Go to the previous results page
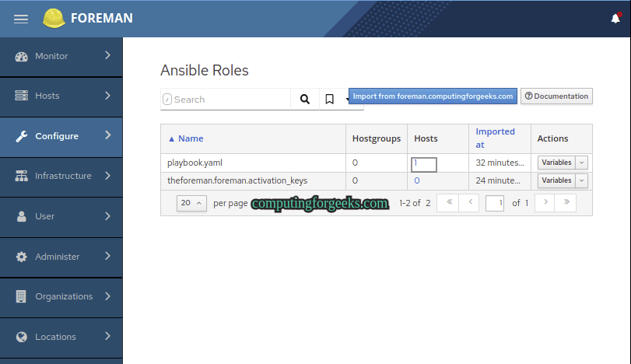Screen dimensions: 631x364 click(470, 202)
